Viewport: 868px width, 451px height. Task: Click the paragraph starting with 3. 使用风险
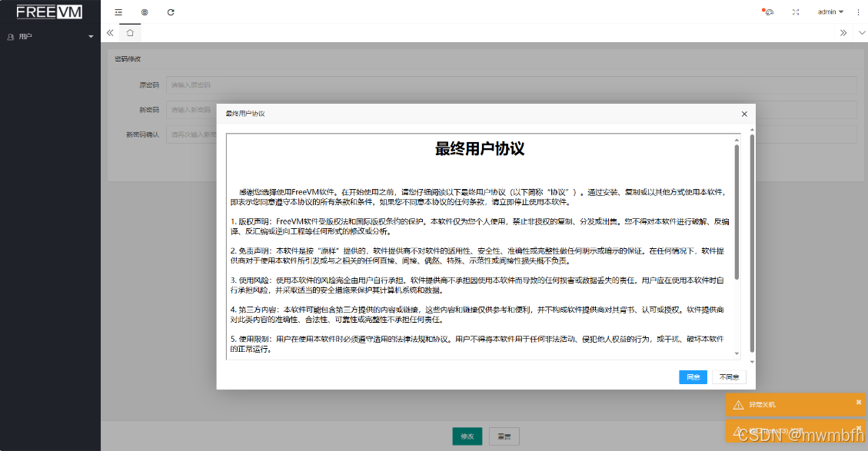pos(477,285)
